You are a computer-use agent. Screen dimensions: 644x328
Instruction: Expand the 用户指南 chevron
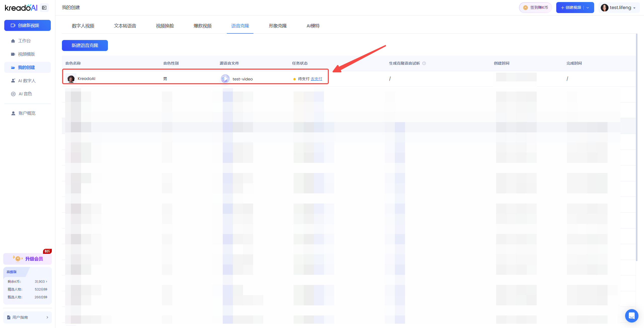[47, 317]
